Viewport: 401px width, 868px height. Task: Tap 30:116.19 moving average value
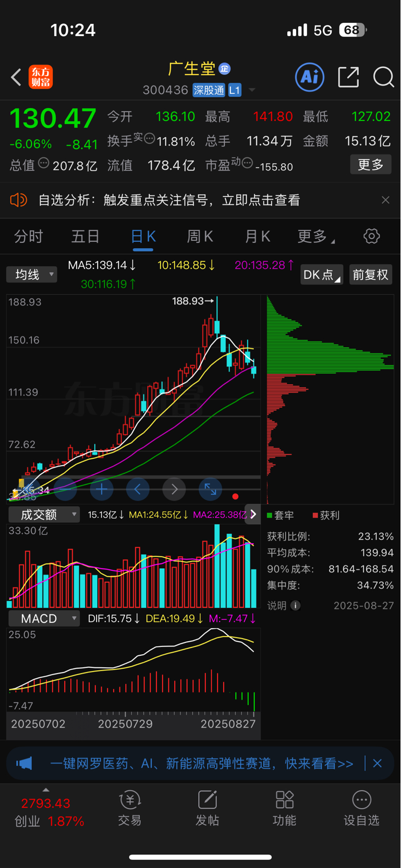click(x=109, y=284)
